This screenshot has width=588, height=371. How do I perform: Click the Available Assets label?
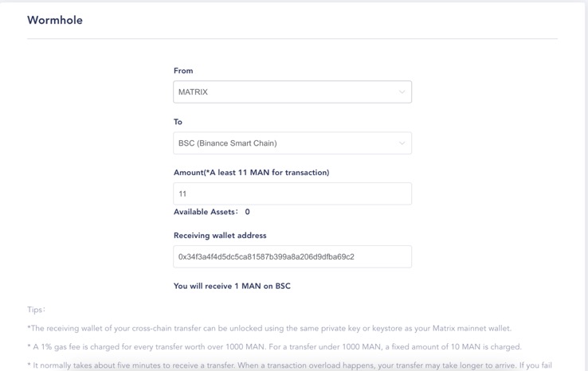(206, 212)
